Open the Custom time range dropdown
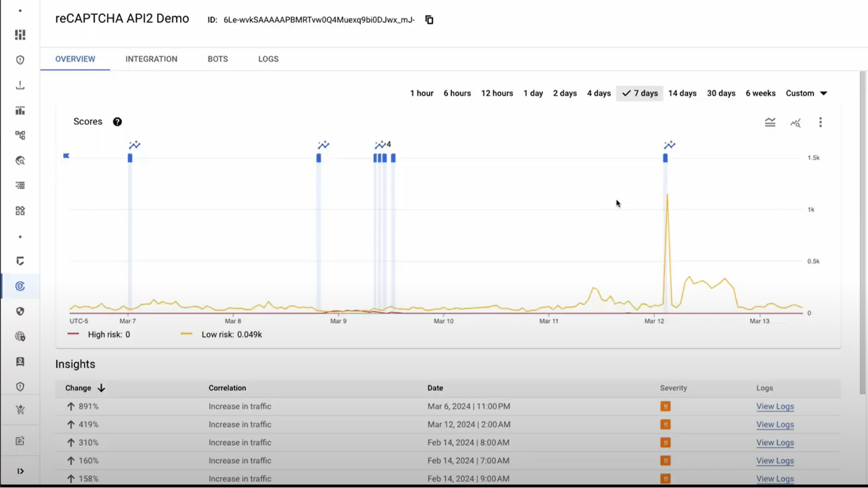The image size is (868, 488). tap(807, 93)
